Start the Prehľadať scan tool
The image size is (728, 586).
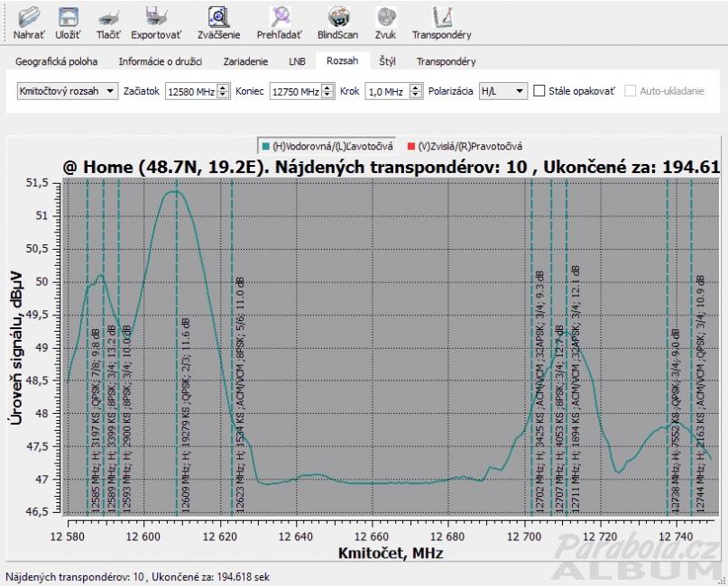coord(280,23)
